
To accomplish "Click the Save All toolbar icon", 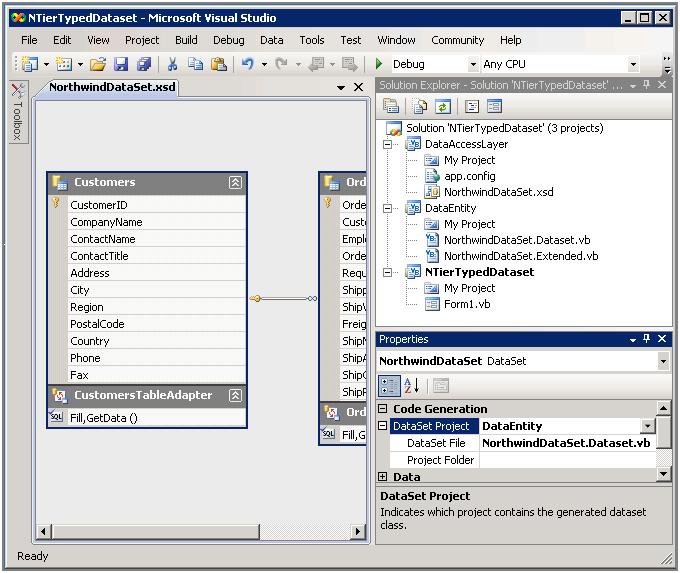I will coord(143,64).
